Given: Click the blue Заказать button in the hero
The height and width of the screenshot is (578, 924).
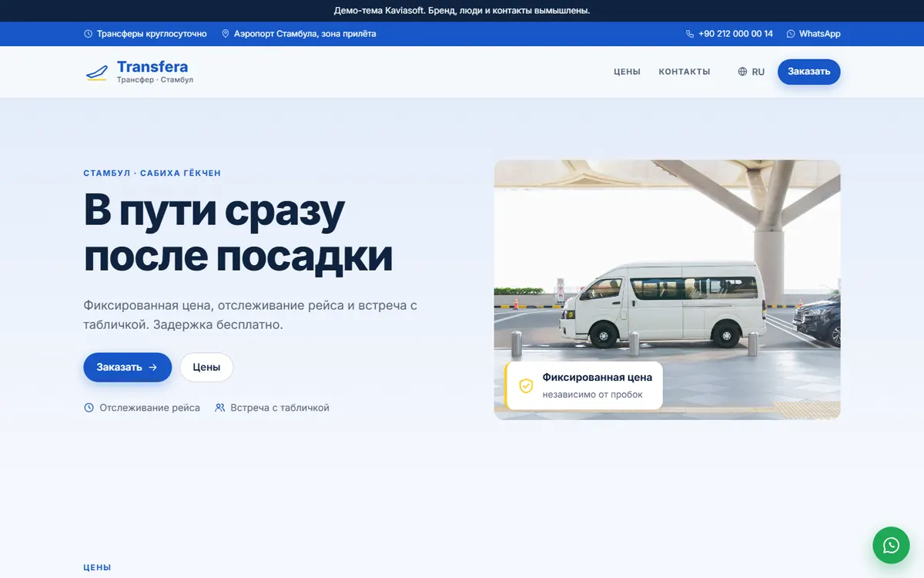Looking at the screenshot, I should [127, 368].
